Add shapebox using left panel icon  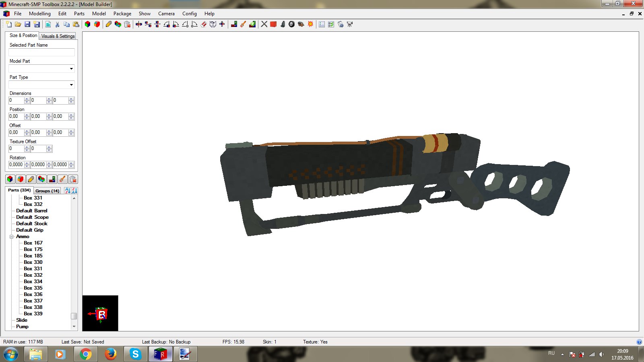21,179
